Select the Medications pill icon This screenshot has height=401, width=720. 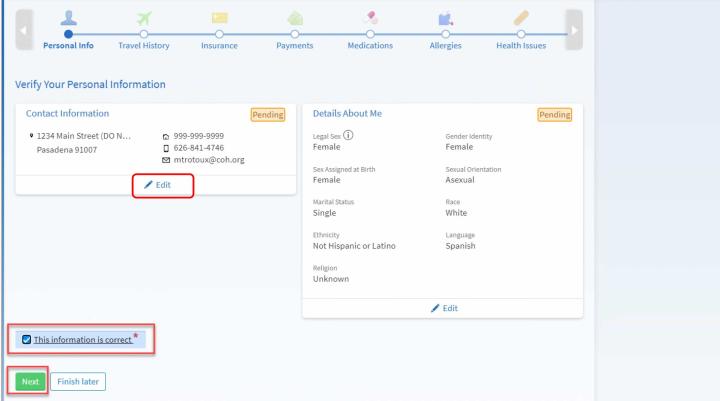pyautogui.click(x=370, y=18)
